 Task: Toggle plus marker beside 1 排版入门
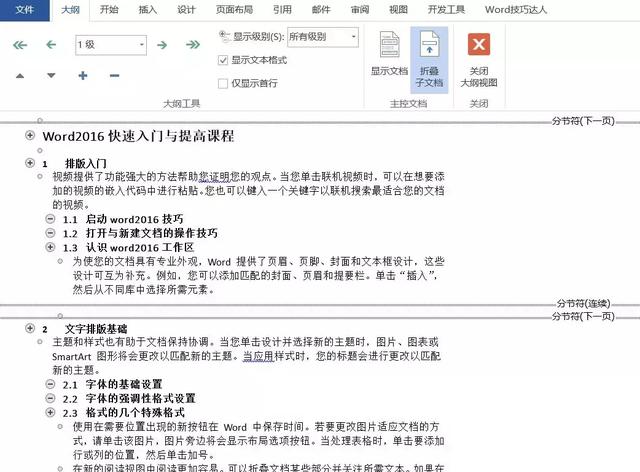point(30,163)
